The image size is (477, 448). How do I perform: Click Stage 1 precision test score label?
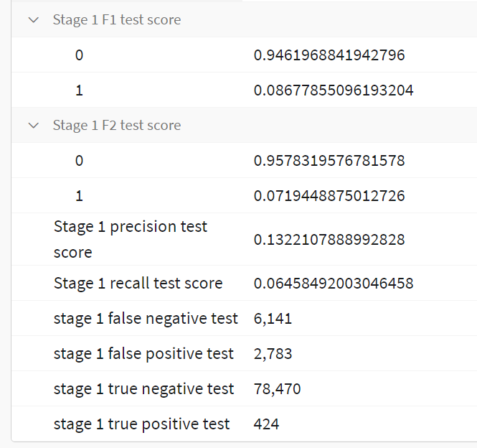131,239
